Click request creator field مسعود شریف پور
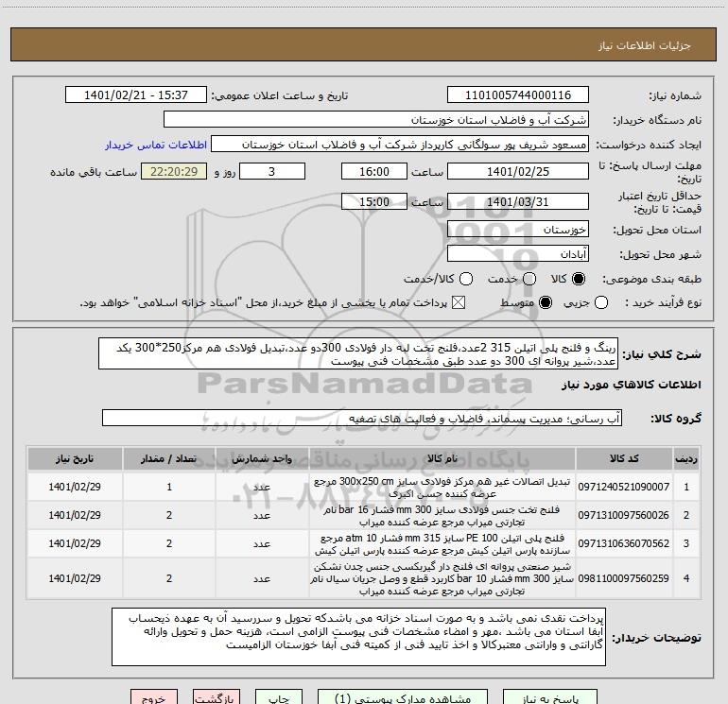The width and height of the screenshot is (728, 704). [x=400, y=145]
